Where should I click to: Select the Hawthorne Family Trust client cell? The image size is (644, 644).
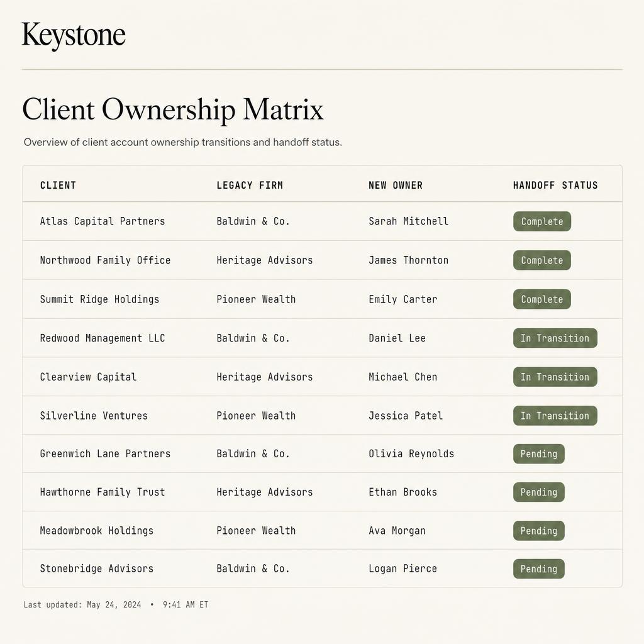point(103,492)
